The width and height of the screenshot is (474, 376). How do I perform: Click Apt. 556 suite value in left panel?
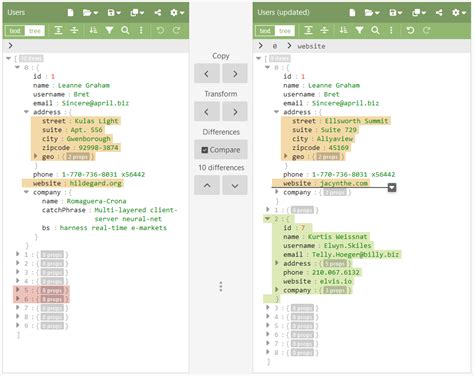pos(86,130)
